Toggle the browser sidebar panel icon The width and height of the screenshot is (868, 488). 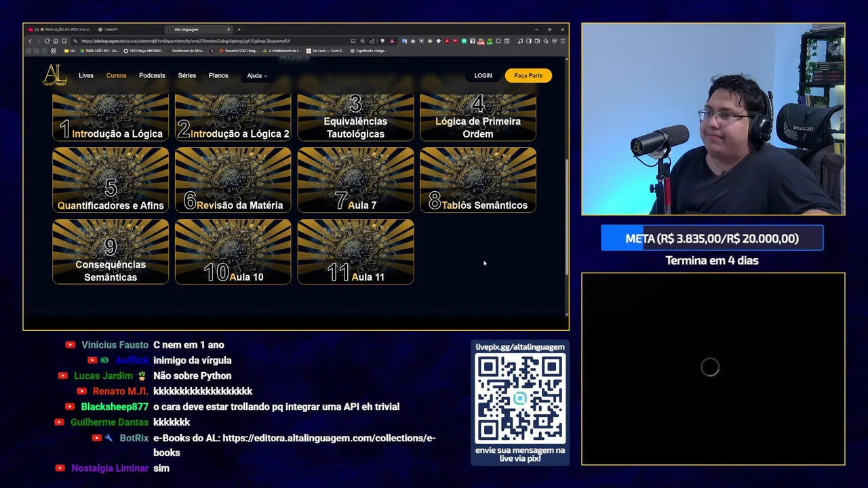[528, 41]
